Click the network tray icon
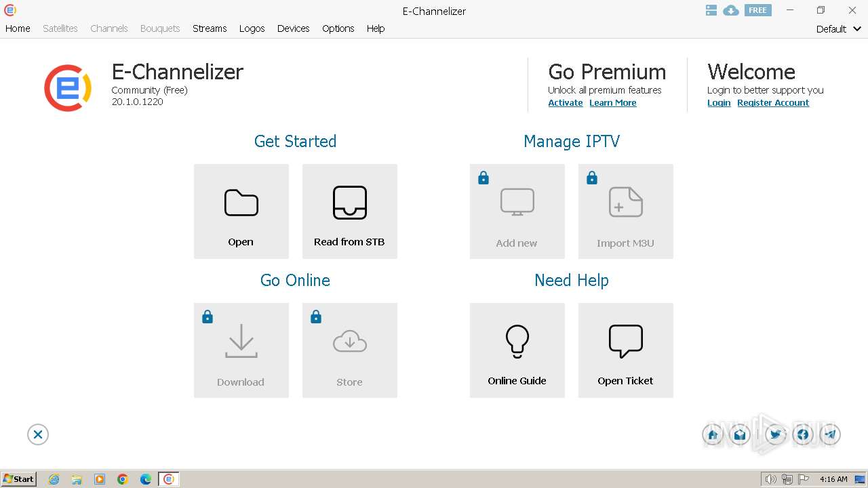 coord(787,479)
